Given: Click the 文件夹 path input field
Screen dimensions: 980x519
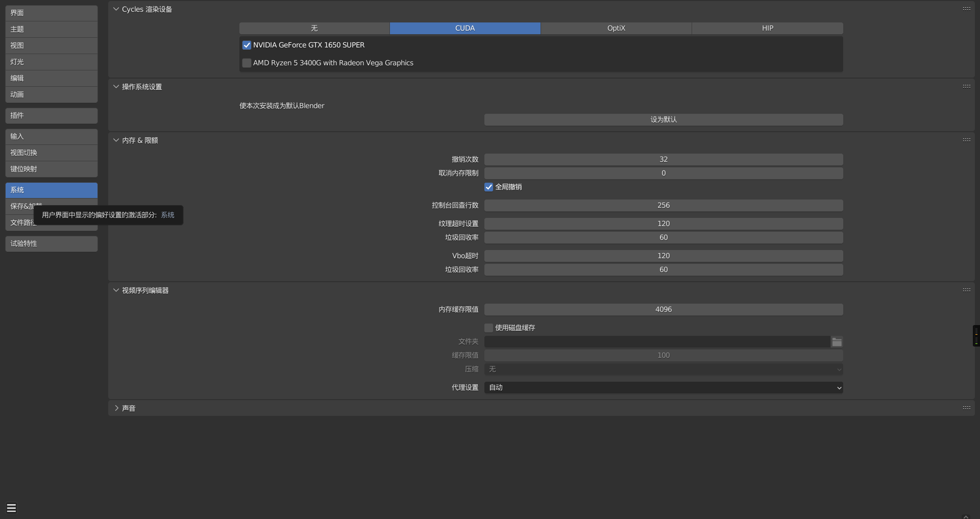Looking at the screenshot, I should pyautogui.click(x=657, y=342).
